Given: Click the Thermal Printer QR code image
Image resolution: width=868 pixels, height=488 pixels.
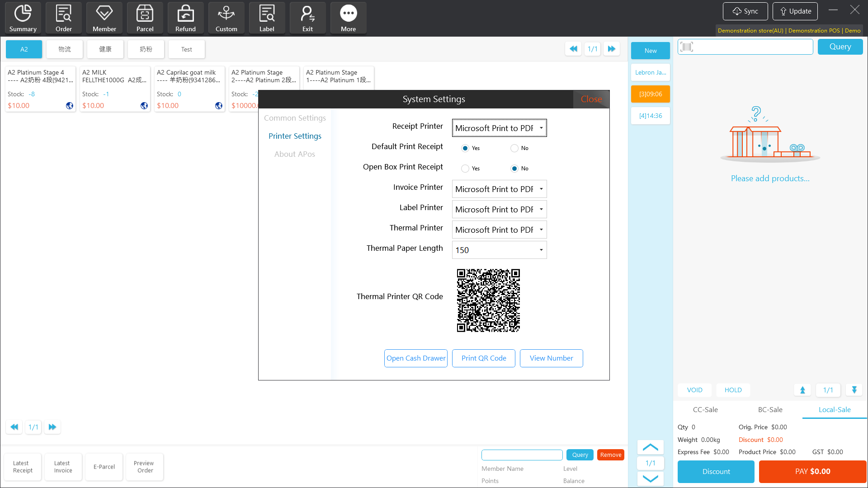Looking at the screenshot, I should pyautogui.click(x=488, y=300).
